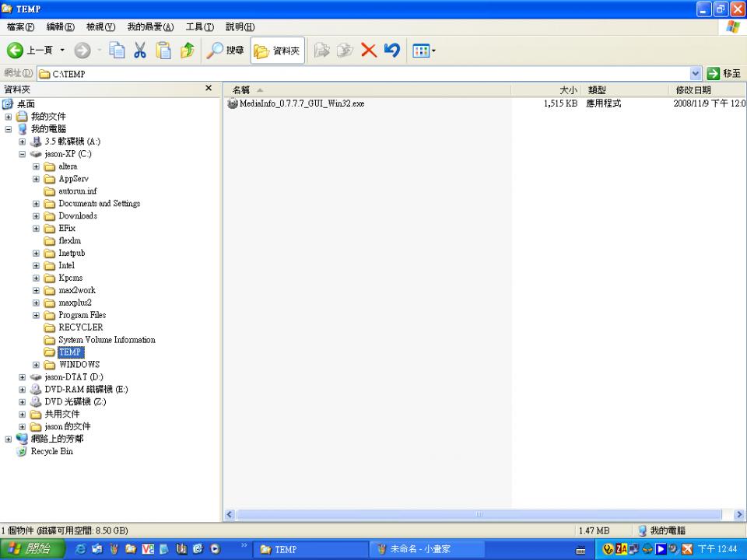This screenshot has height=560, width=747.
Task: Select 桌面 in the folder tree
Action: 26,103
